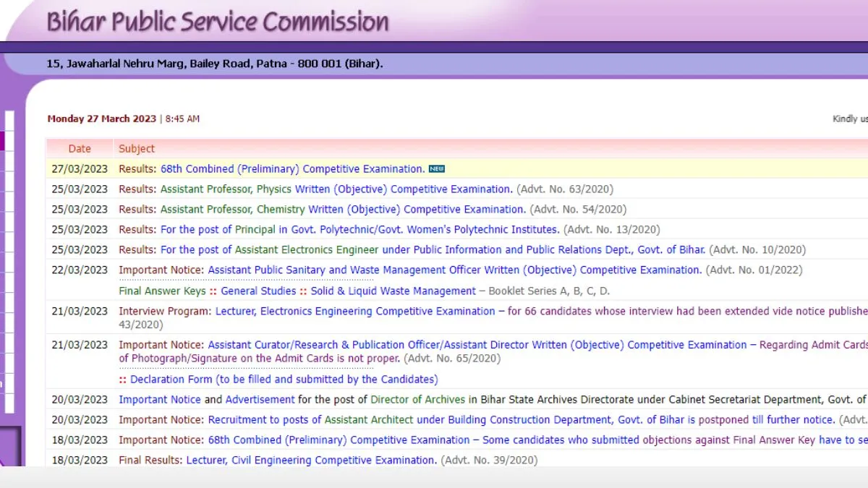The width and height of the screenshot is (868, 488).
Task: Open Assistant Electronics Engineer results link
Action: pyautogui.click(x=433, y=250)
